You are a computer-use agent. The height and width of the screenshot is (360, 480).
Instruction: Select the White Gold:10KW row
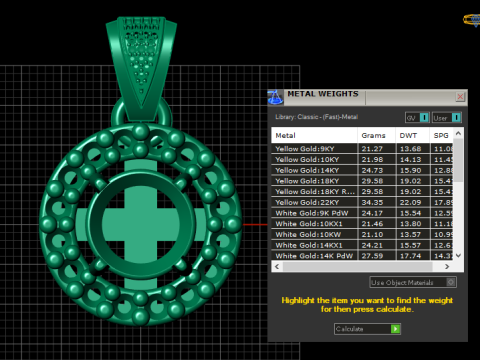pos(362,234)
